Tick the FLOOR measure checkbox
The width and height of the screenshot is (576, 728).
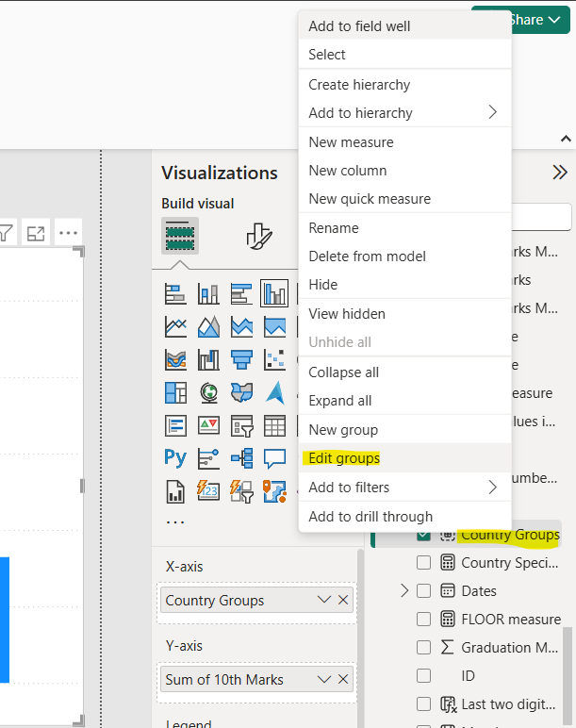pos(423,620)
